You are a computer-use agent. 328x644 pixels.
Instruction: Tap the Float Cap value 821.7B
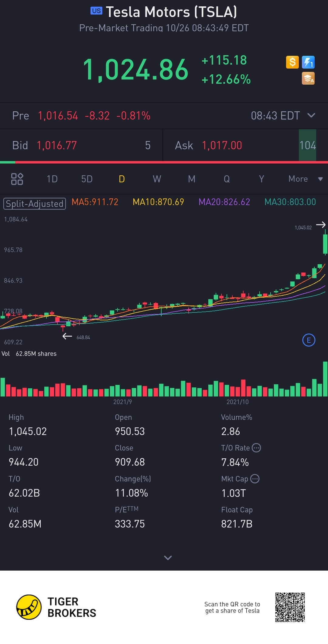[237, 524]
